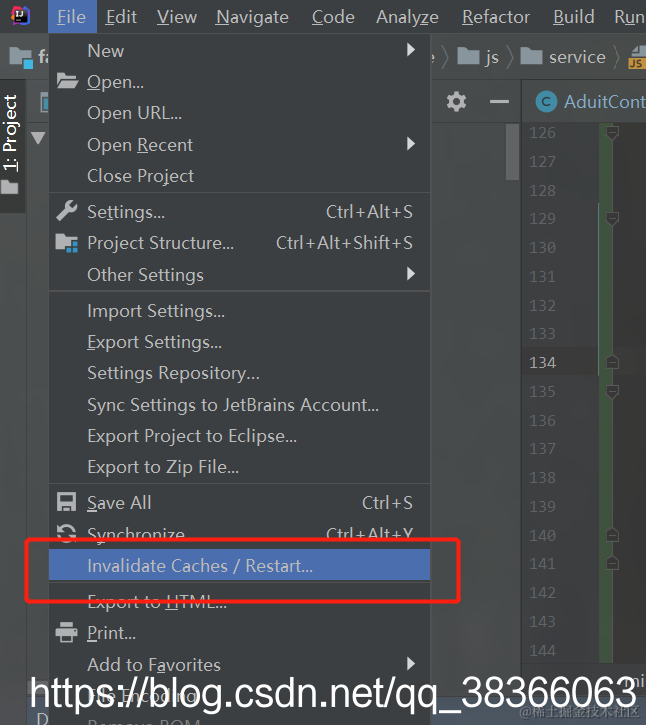Screen dimensions: 646x725
Task: Expand the New submenu
Action: click(411, 50)
